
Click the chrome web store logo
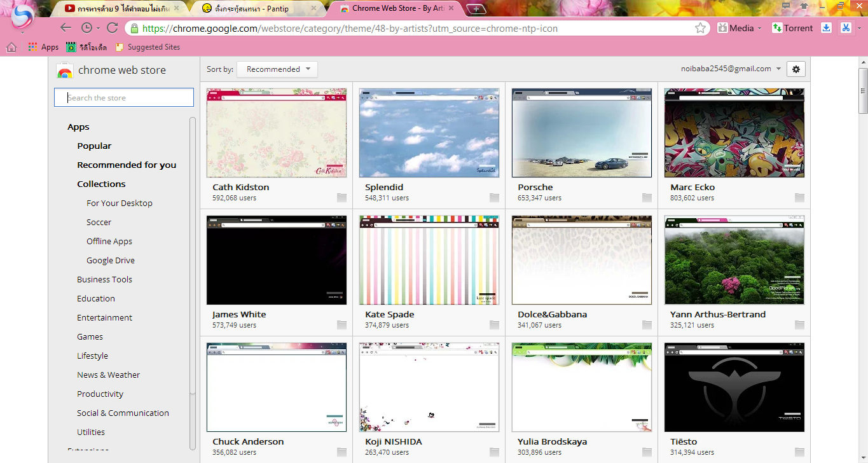tap(111, 71)
